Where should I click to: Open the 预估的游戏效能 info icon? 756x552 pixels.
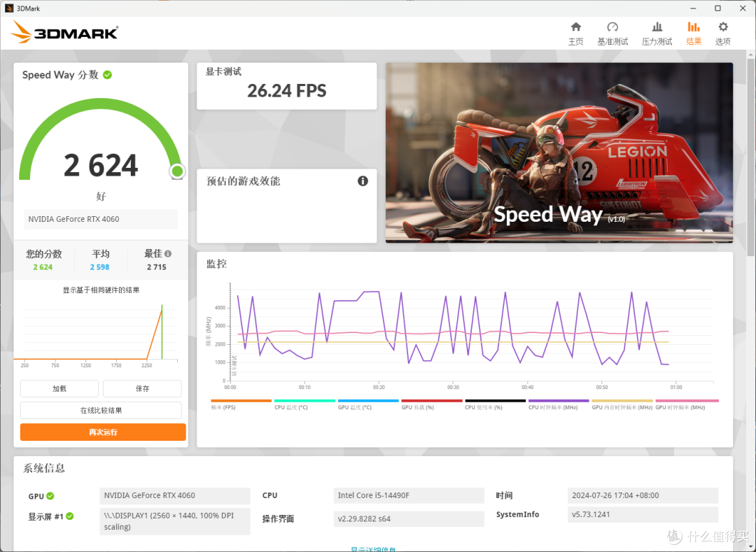[x=363, y=181]
